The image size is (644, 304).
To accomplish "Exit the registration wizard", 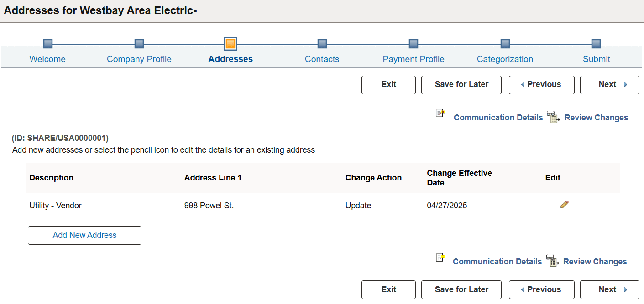I will click(x=388, y=85).
